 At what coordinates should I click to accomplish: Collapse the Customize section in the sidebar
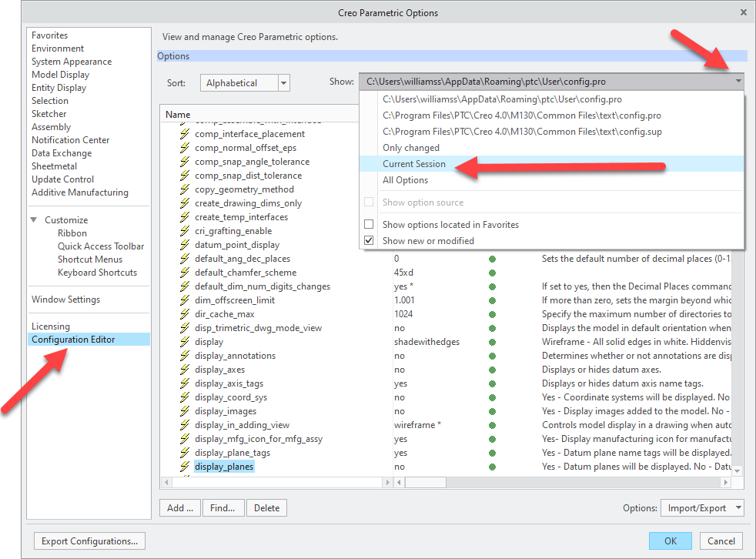click(x=35, y=219)
